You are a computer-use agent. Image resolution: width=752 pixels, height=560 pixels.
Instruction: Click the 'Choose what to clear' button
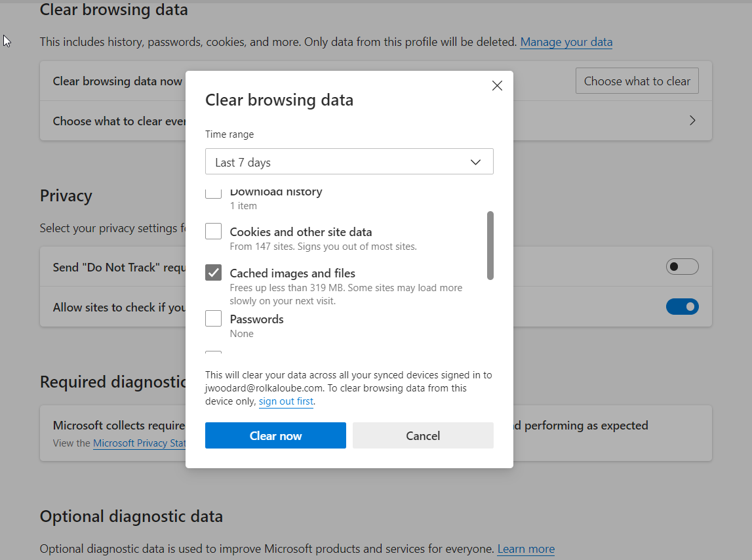636,80
